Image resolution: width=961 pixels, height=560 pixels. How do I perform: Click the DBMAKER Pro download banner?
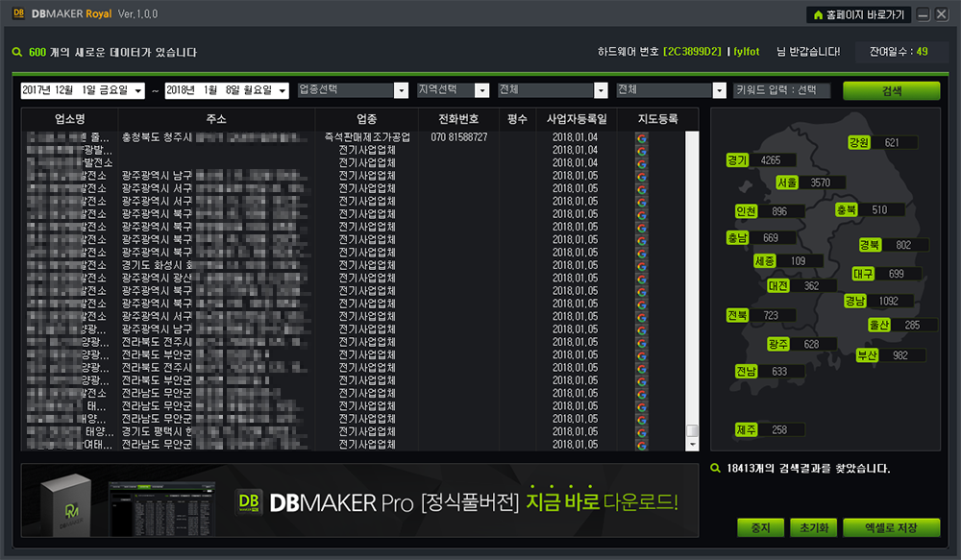click(x=359, y=500)
